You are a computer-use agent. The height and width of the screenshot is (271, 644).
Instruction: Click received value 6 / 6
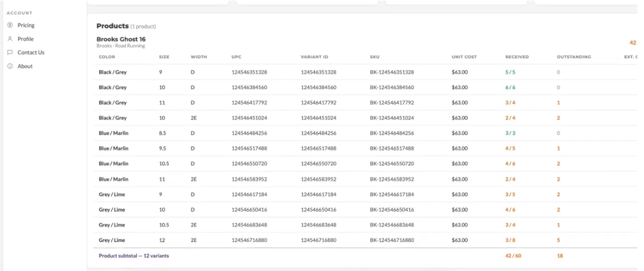pos(510,88)
